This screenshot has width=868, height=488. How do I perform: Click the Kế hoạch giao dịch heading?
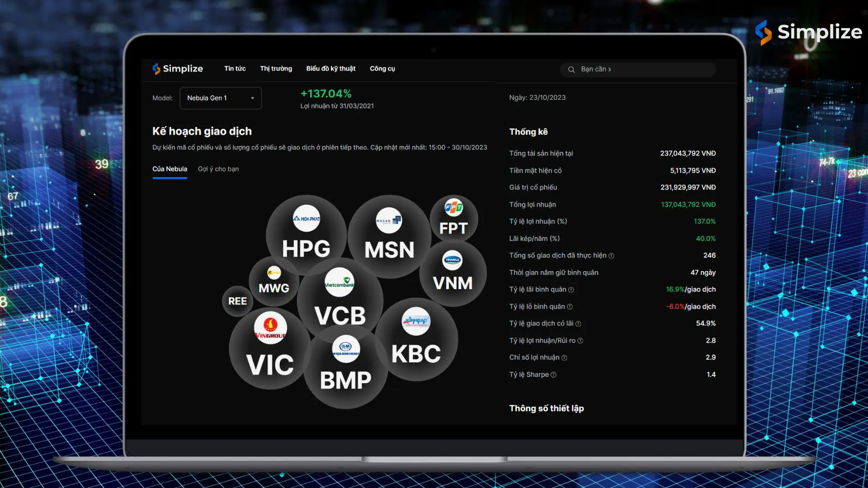pos(202,131)
